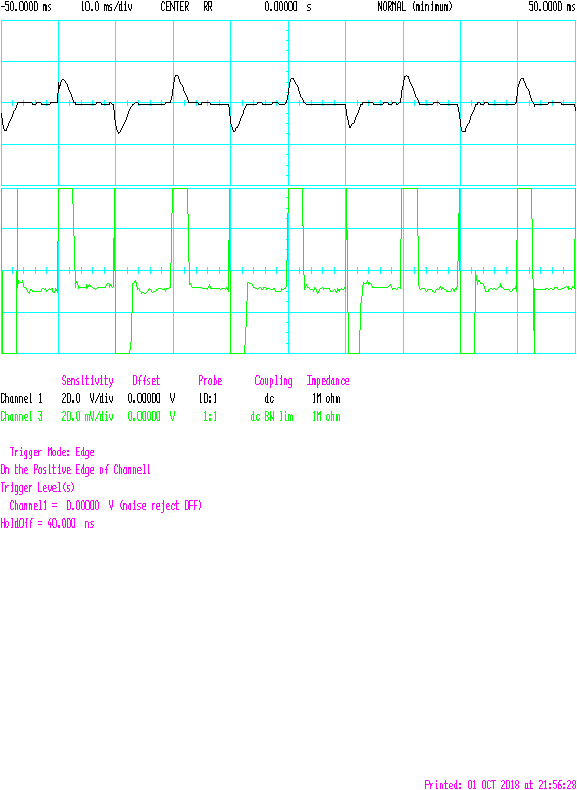This screenshot has height=790, width=577.
Task: Click the Sensitivity column header
Action: pyautogui.click(x=87, y=380)
